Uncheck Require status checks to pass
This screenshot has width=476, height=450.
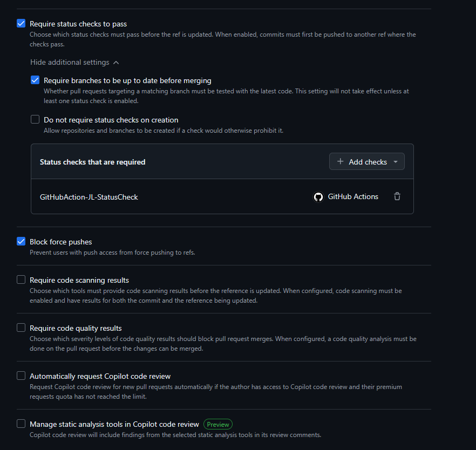[x=21, y=23]
